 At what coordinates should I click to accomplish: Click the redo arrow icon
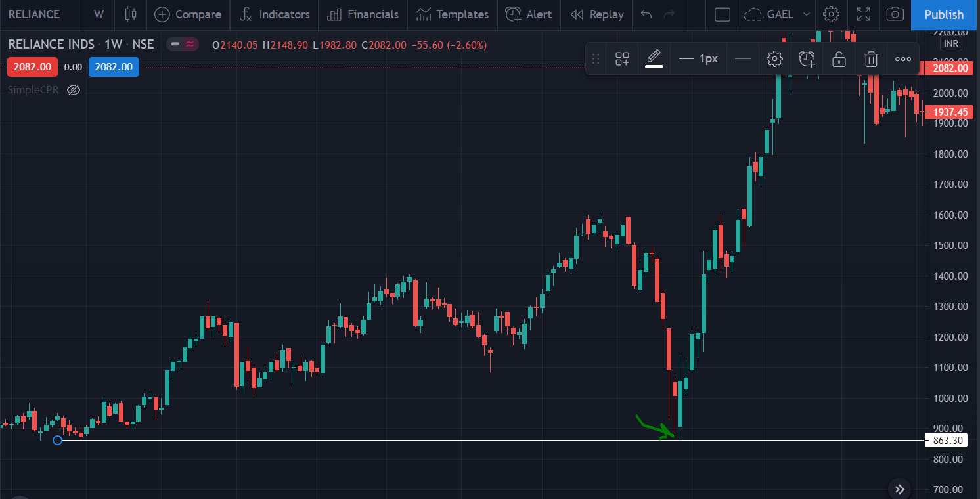pyautogui.click(x=669, y=14)
